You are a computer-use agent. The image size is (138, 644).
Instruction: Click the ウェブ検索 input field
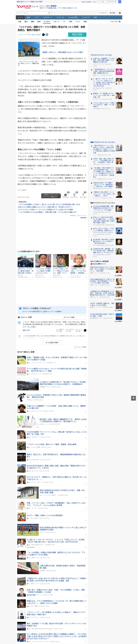pos(102,2)
